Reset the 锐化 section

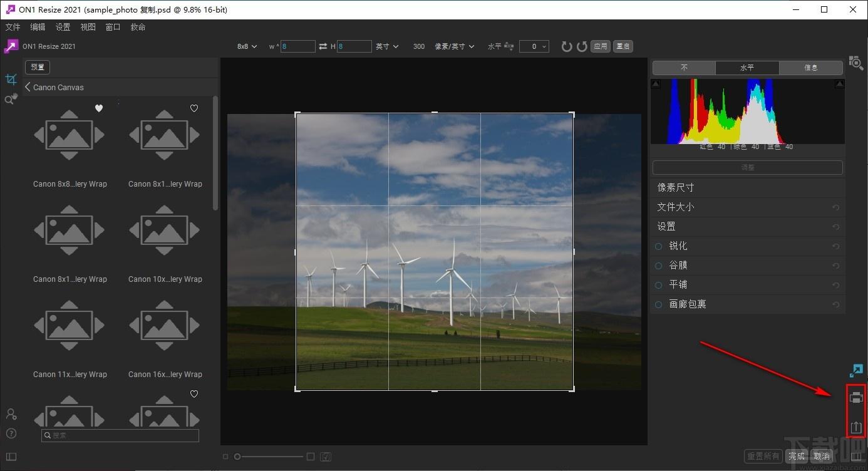(x=835, y=246)
